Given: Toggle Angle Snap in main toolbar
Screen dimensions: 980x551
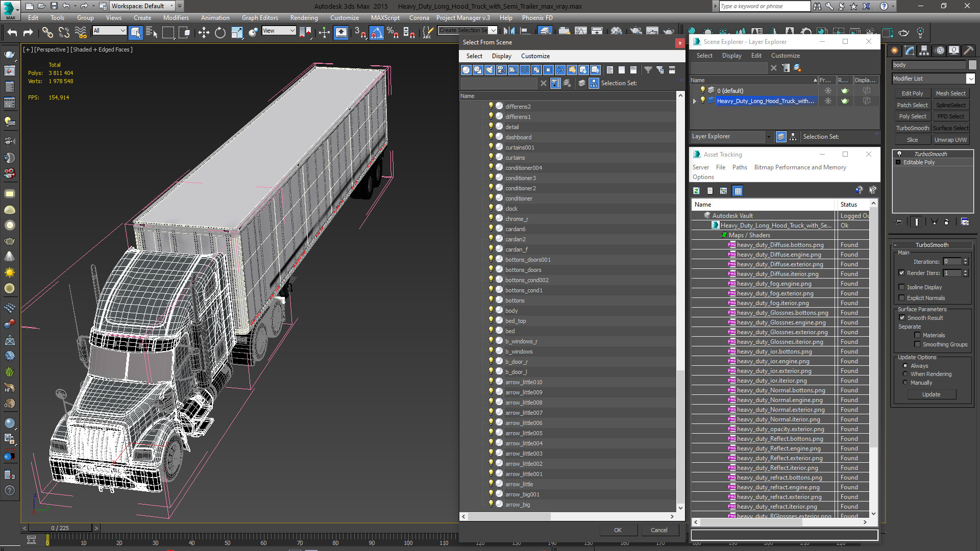Looking at the screenshot, I should pyautogui.click(x=376, y=33).
